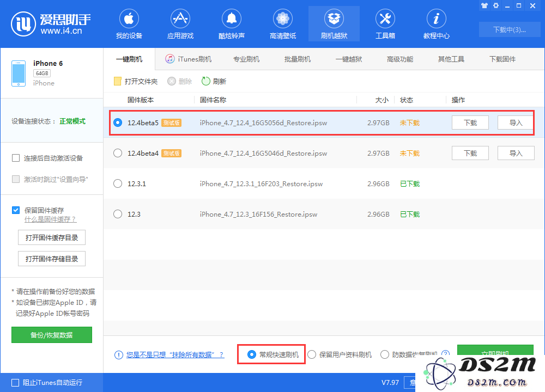The height and width of the screenshot is (392, 545).
Task: Open 高清壁纸 wallpapers section
Action: coord(282,24)
